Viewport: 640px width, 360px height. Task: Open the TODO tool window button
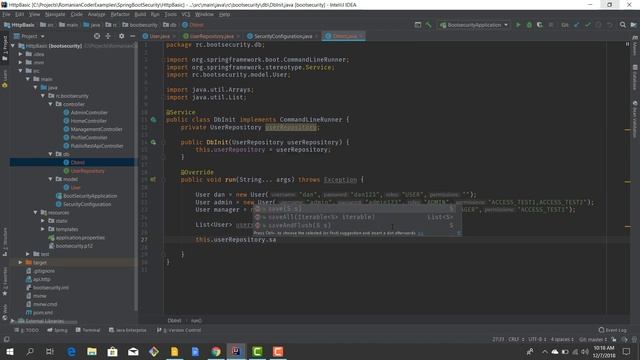(x=27, y=330)
